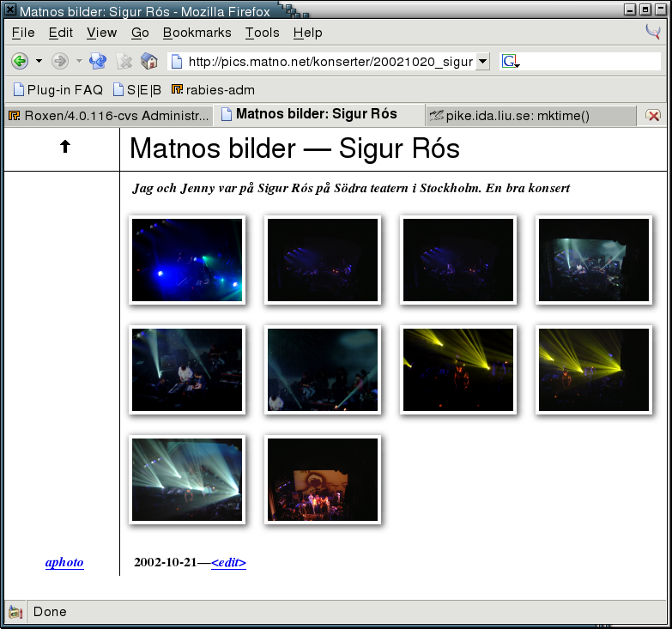This screenshot has width=672, height=629.
Task: Open the Tools menu
Action: (262, 33)
